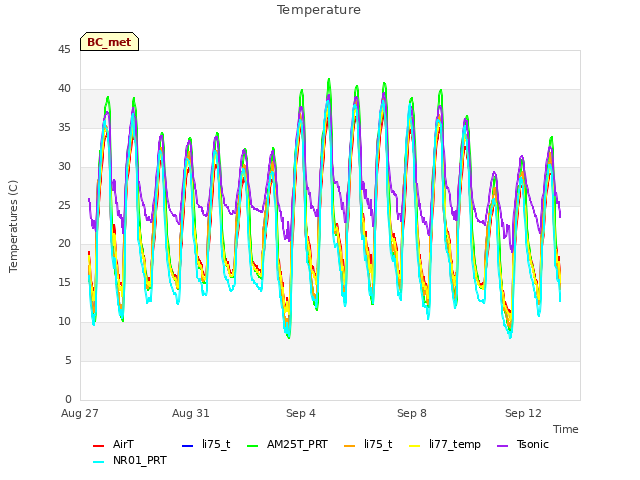
Task: Click the Time axis label
Action: (x=566, y=429)
